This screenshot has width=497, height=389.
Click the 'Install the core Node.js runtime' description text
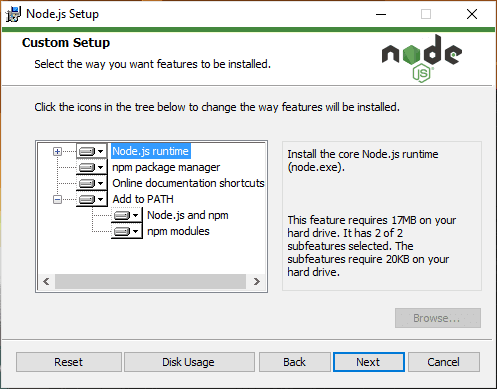click(363, 161)
